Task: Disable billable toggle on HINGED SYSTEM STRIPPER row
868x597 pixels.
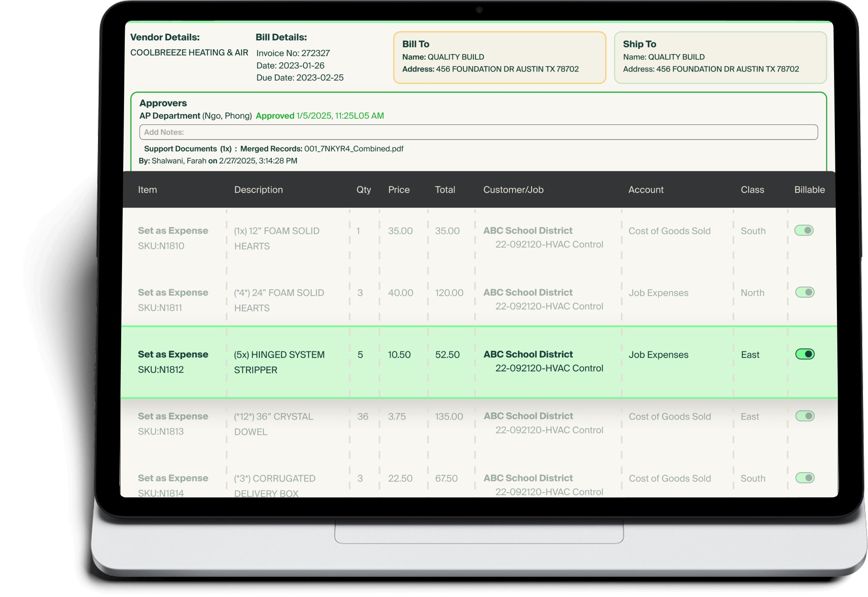Action: coord(805,354)
